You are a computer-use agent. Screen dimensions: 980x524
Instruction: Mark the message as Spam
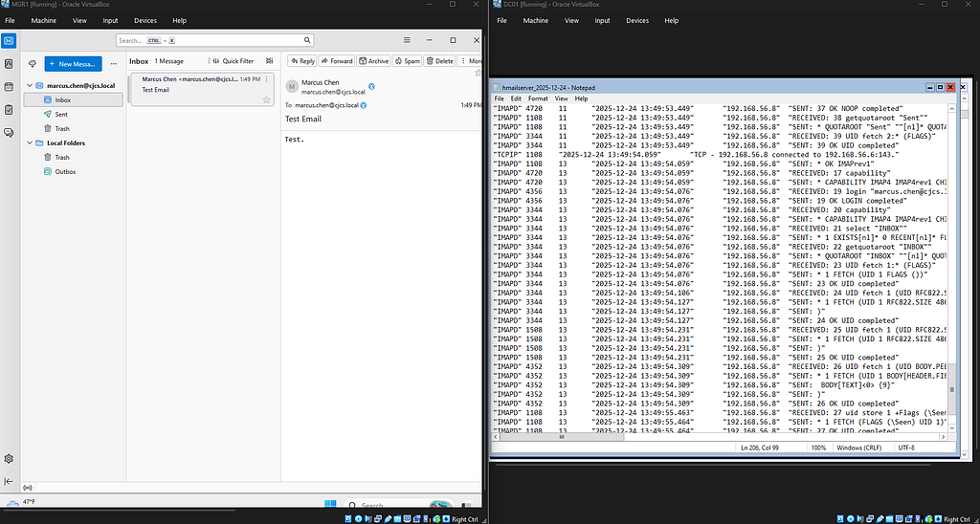407,61
